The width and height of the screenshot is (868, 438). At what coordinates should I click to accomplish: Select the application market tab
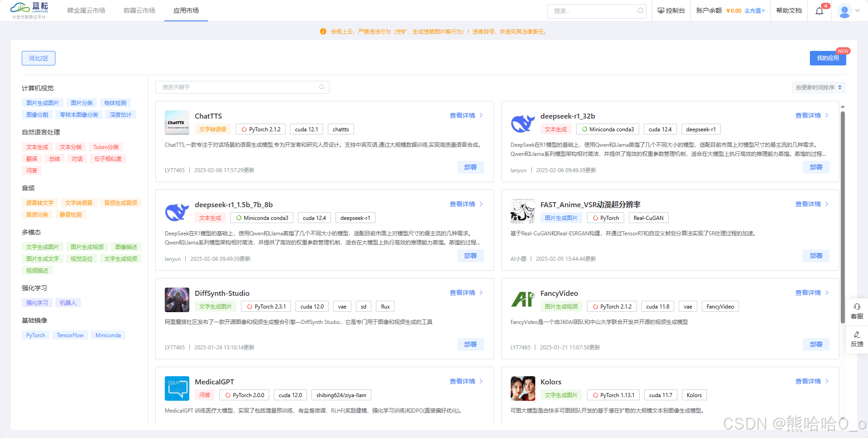click(186, 10)
